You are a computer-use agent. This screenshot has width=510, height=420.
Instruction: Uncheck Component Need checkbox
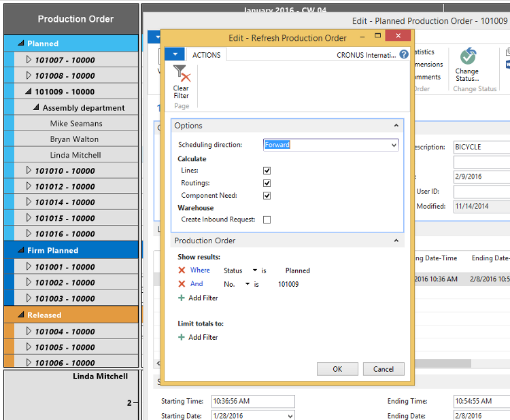pyautogui.click(x=267, y=196)
